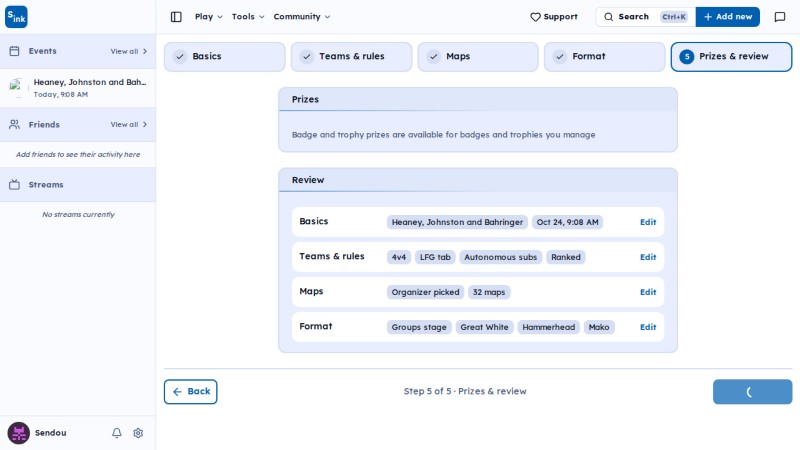800x450 pixels.
Task: Click "Step 5 of 5 · Prizes & review" text
Action: coord(465,391)
